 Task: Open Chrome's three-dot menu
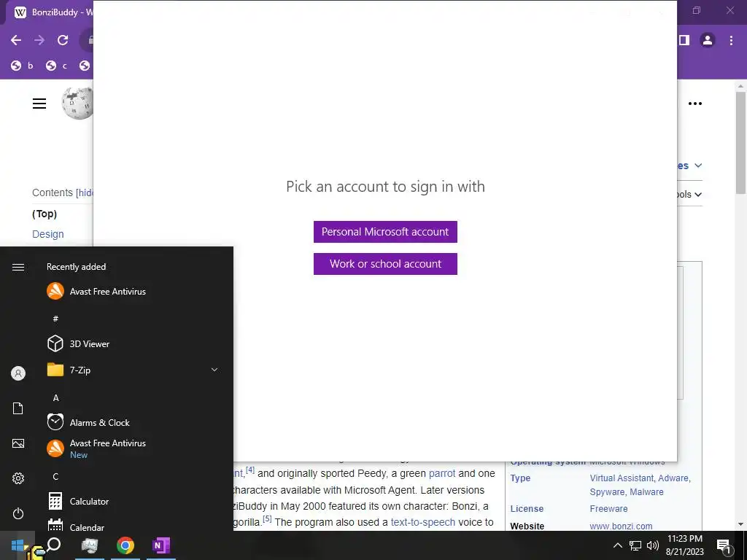(731, 40)
